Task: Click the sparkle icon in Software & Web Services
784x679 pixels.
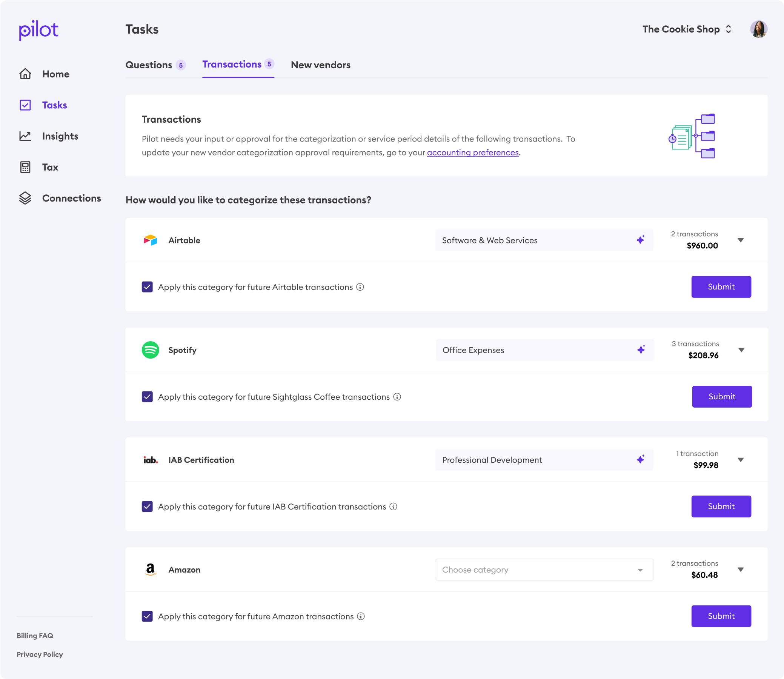Action: (641, 240)
